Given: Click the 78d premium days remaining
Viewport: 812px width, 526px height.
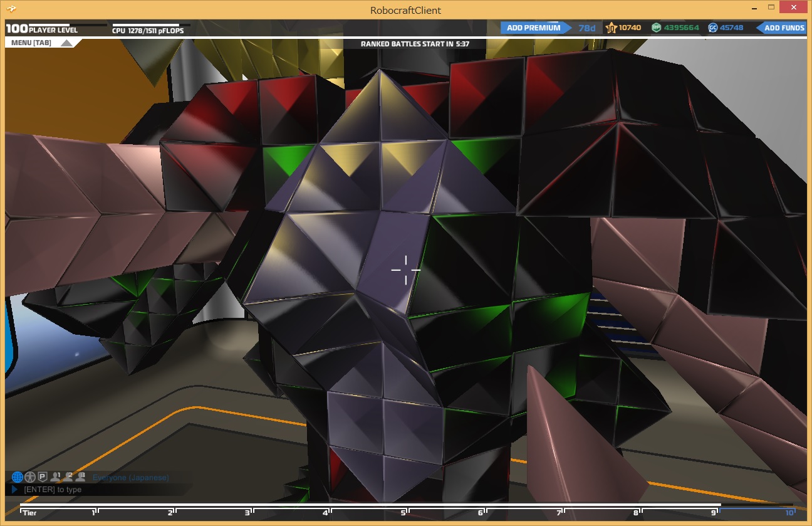Looking at the screenshot, I should pos(587,28).
